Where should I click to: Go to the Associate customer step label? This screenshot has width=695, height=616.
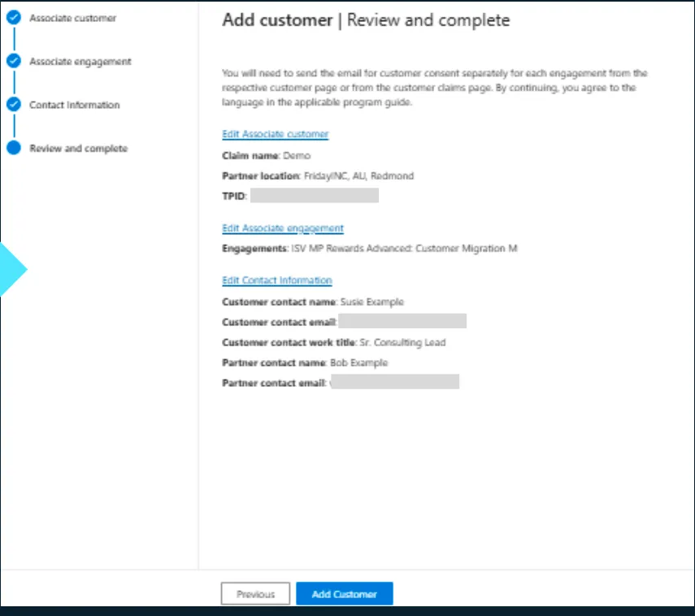click(x=72, y=18)
